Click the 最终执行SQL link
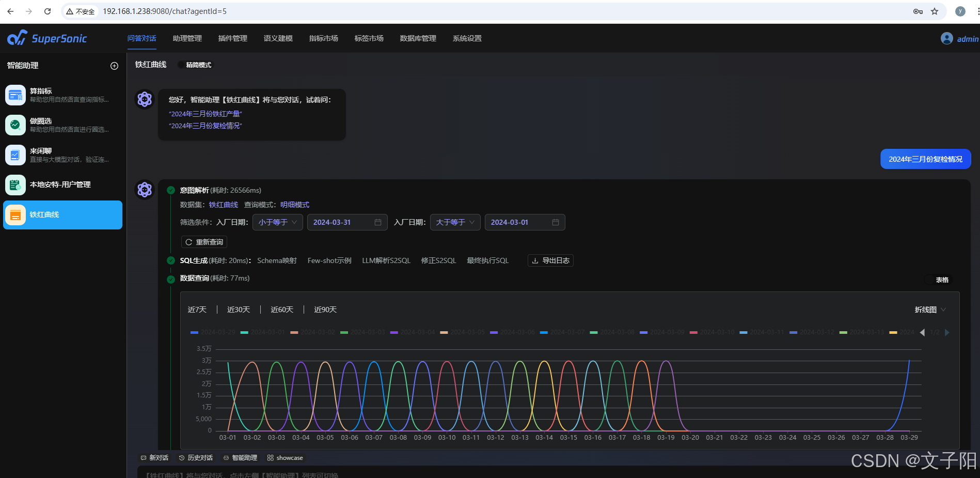Image resolution: width=980 pixels, height=478 pixels. pos(488,260)
